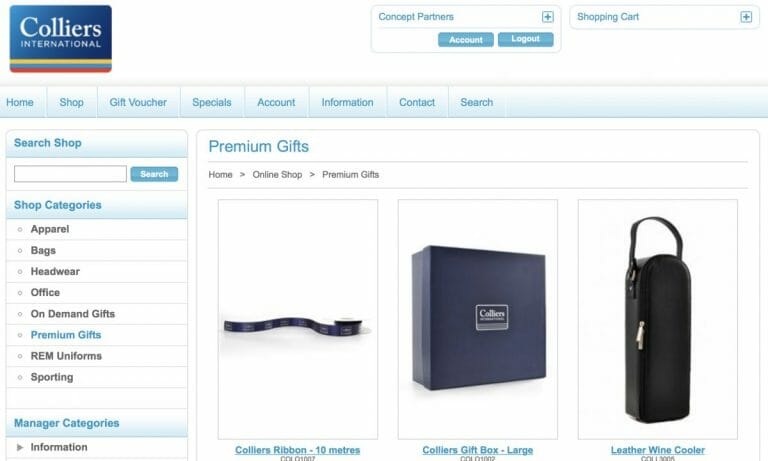The height and width of the screenshot is (461, 768).
Task: Open the Gift Voucher menu item
Action: pos(138,102)
